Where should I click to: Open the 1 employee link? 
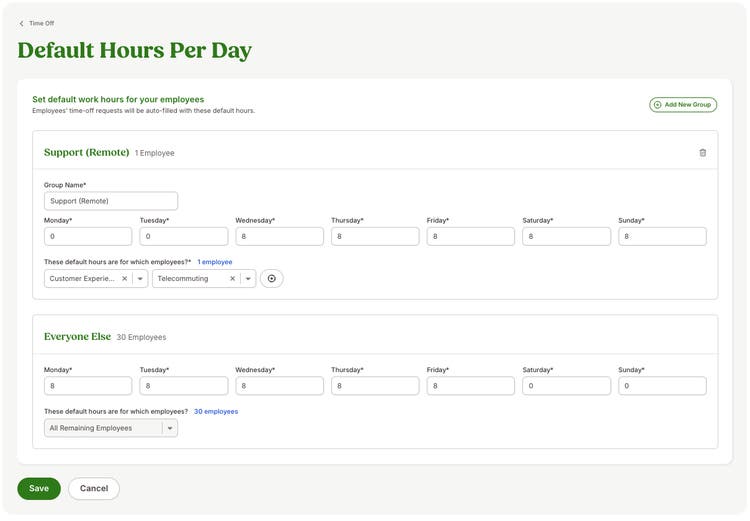click(215, 262)
